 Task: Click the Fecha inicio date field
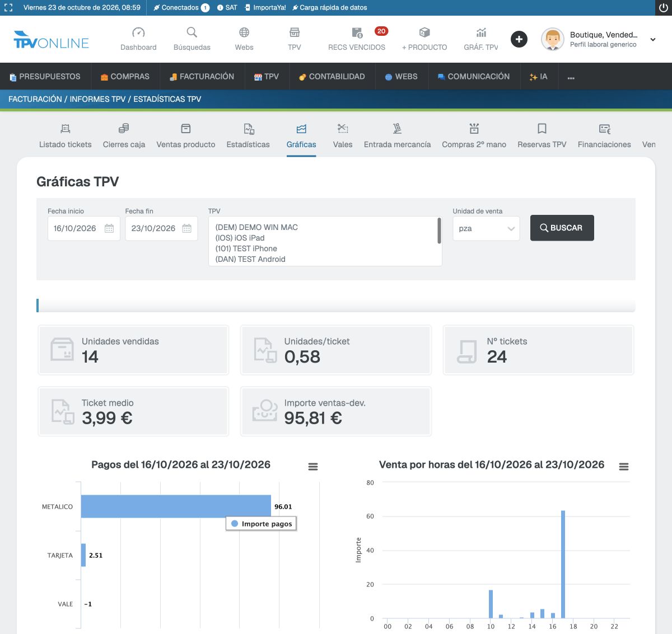click(x=84, y=228)
